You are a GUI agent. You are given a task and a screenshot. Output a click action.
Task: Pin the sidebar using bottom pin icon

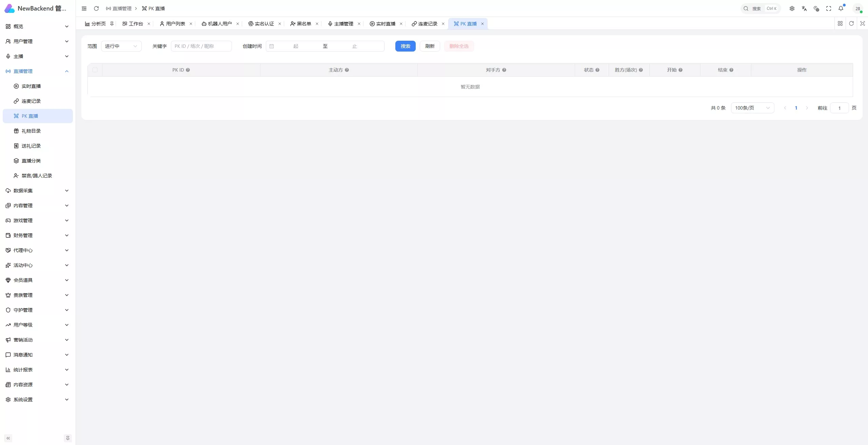pos(68,438)
